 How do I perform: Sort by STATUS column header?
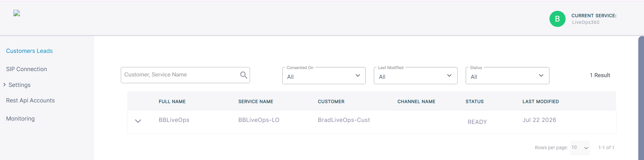pos(474,101)
